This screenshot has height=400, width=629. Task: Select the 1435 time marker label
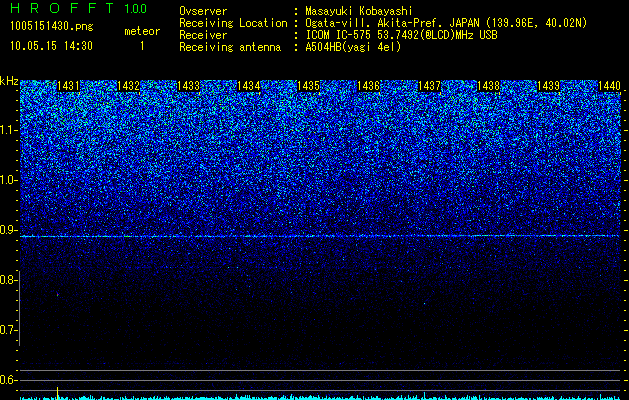click(308, 86)
